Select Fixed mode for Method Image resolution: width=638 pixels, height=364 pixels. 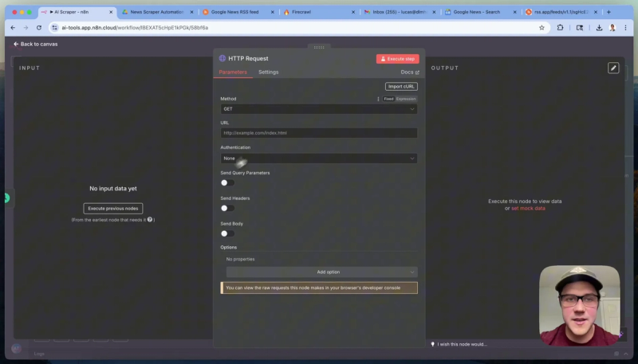point(388,99)
